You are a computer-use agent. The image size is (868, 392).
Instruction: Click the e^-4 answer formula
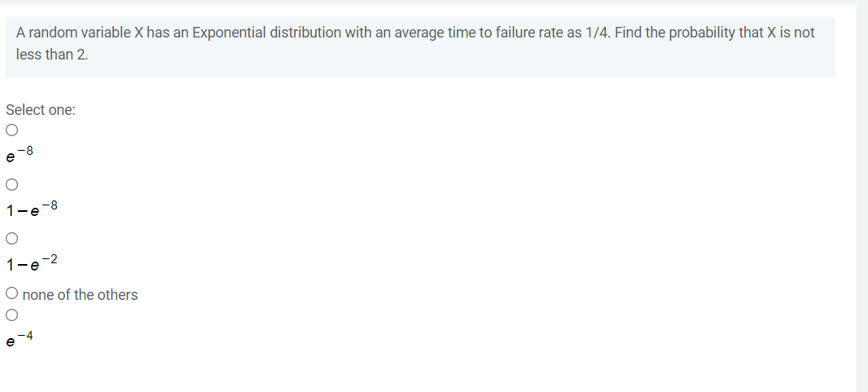[20, 338]
